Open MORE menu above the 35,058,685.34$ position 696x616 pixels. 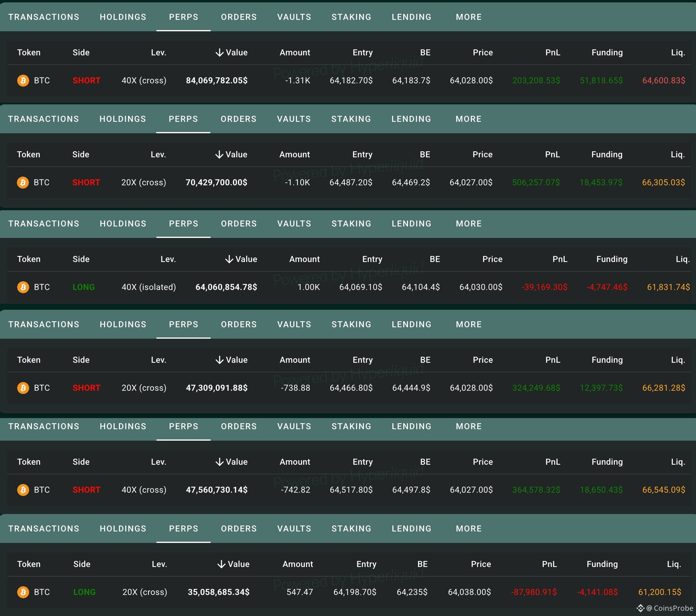click(x=469, y=528)
